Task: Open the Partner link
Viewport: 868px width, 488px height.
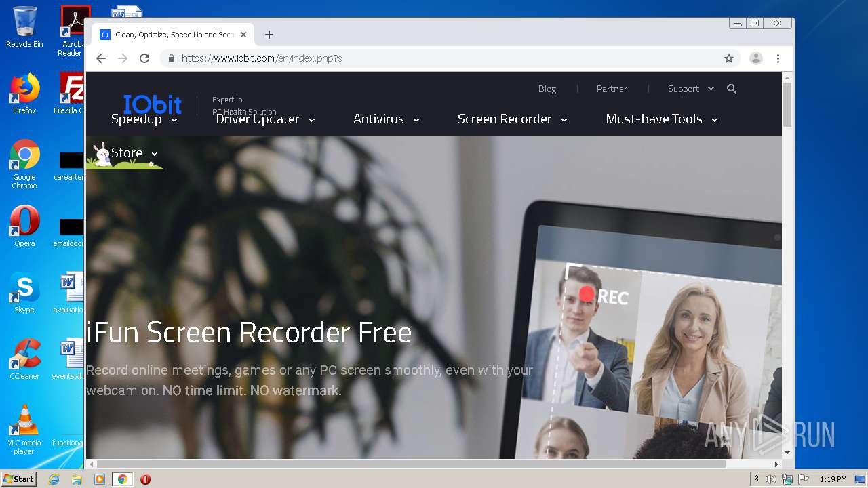Action: (x=612, y=89)
